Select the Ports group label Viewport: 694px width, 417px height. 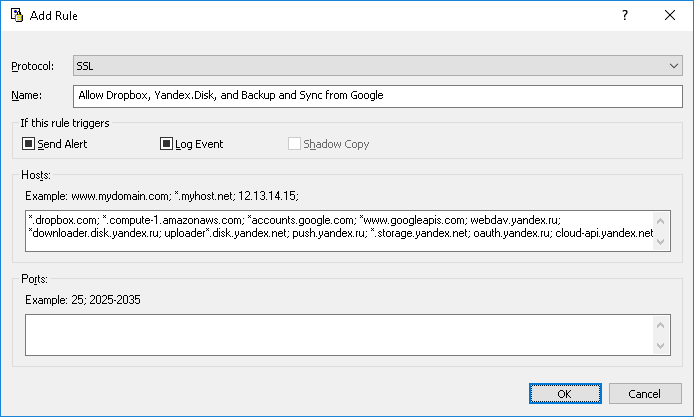point(34,279)
